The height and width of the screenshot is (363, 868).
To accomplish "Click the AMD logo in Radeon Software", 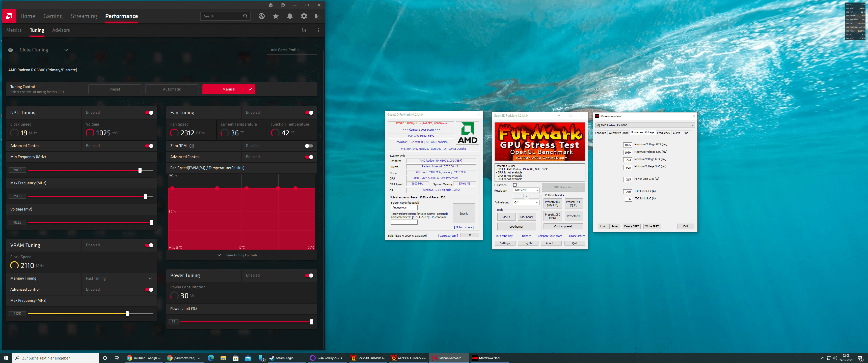I will click(9, 16).
